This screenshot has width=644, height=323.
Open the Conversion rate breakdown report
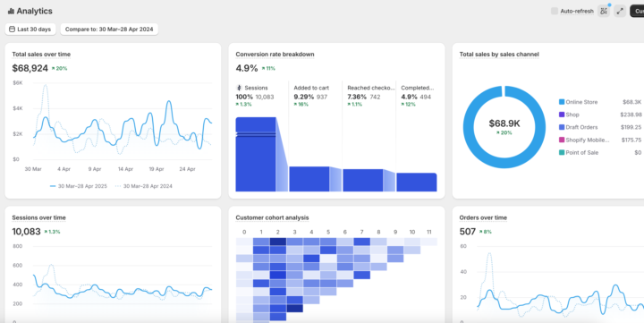coord(275,55)
